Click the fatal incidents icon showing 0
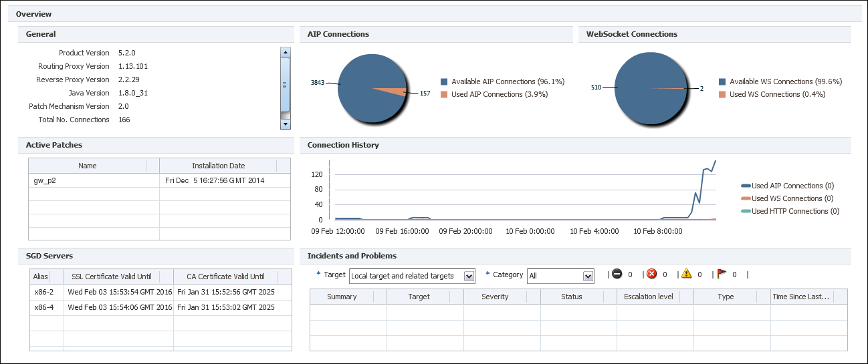Screen dimensions: 868x364 pos(617,274)
